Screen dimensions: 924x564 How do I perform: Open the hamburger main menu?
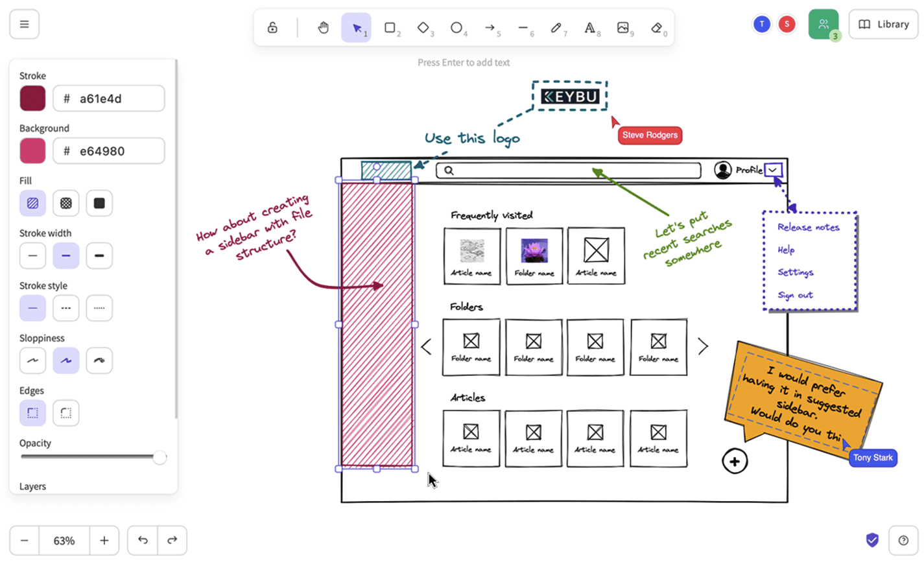(x=24, y=24)
